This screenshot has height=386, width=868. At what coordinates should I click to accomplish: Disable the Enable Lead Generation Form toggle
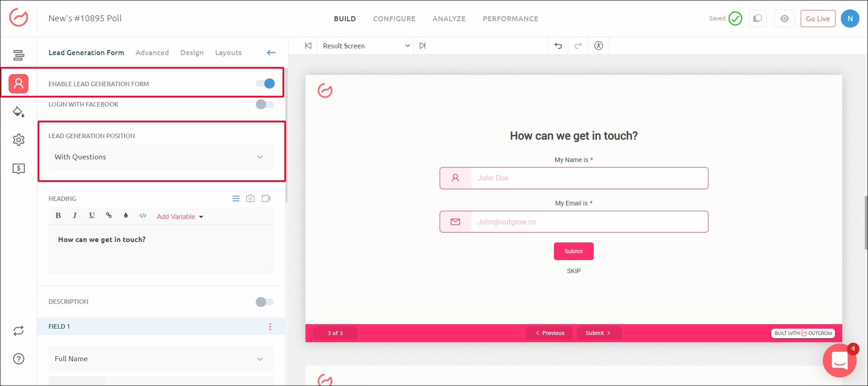click(265, 84)
